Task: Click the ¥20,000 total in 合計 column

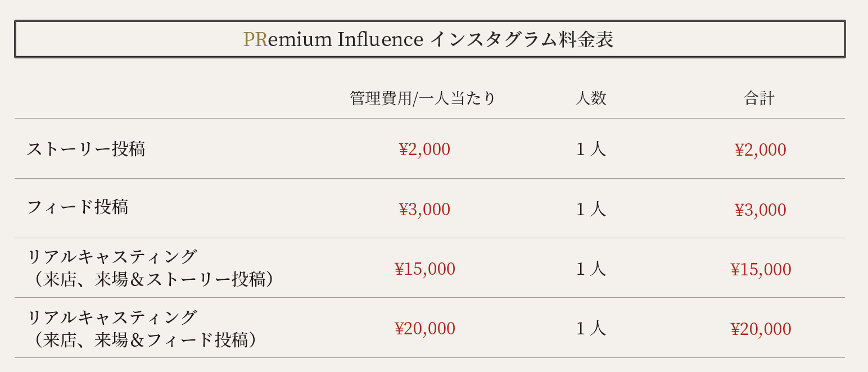Action: point(760,329)
